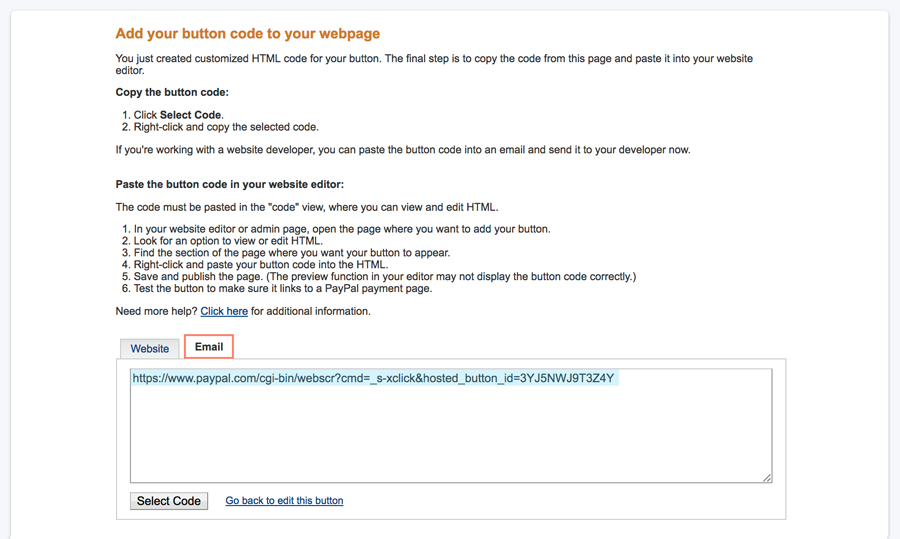Click the Add your button code heading

point(247,33)
